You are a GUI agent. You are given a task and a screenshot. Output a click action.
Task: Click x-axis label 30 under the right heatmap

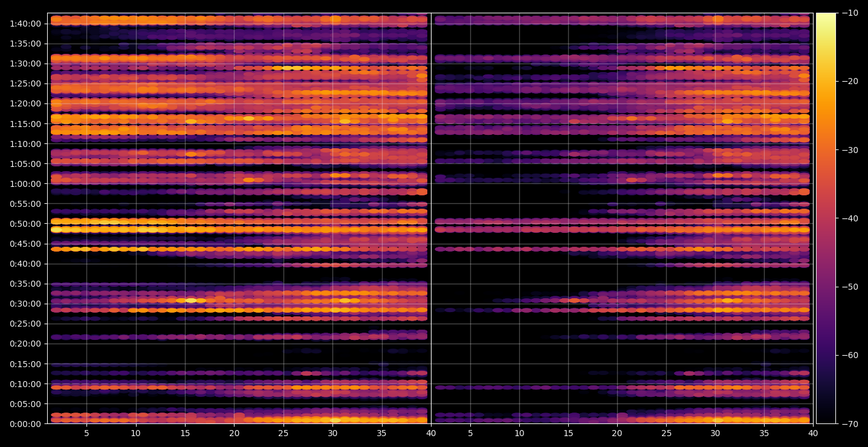[716, 433]
